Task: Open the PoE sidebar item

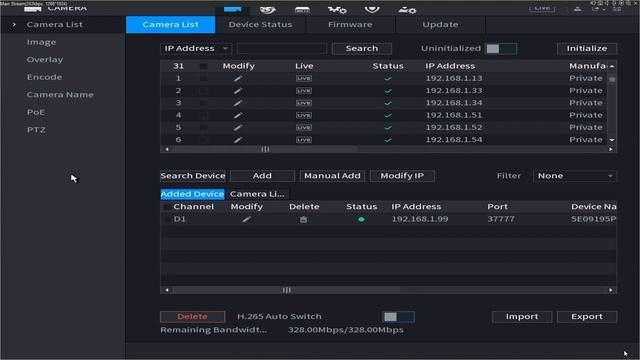Action: coord(36,112)
